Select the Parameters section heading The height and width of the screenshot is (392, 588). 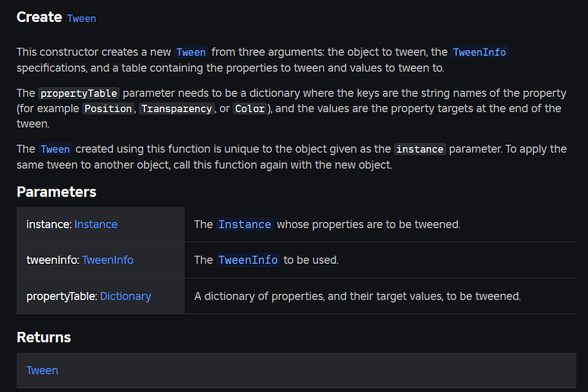[x=56, y=192]
